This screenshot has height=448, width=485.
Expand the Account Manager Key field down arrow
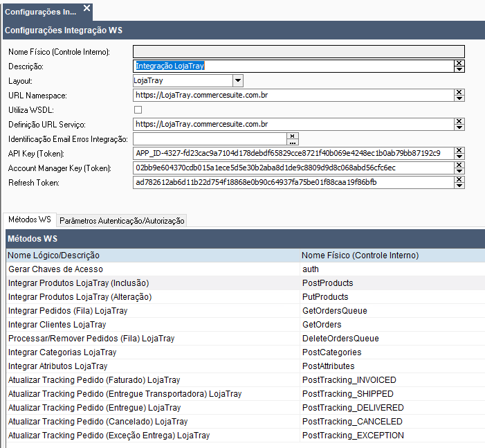pyautogui.click(x=459, y=171)
